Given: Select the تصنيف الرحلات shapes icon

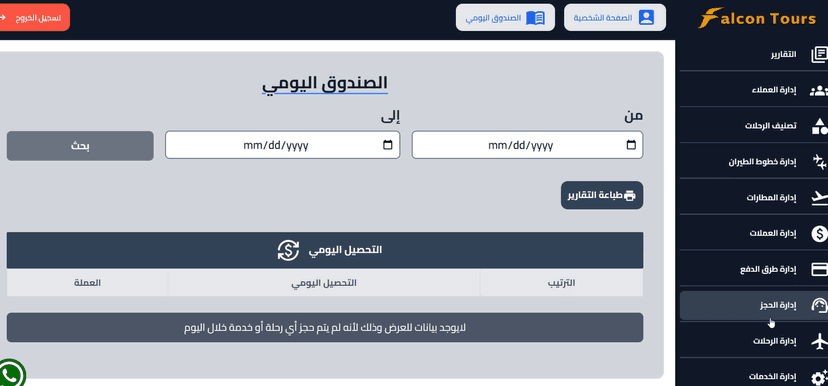Looking at the screenshot, I should [820, 126].
